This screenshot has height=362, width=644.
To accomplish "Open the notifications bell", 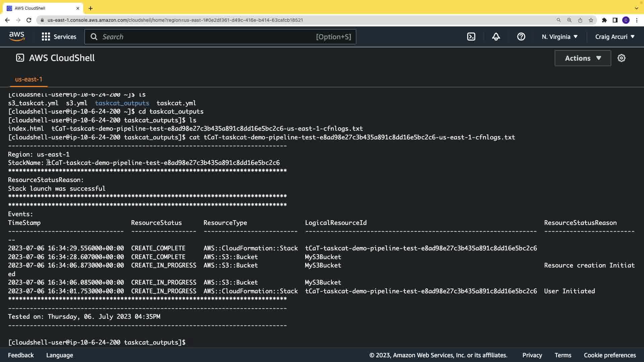I will click(x=496, y=37).
